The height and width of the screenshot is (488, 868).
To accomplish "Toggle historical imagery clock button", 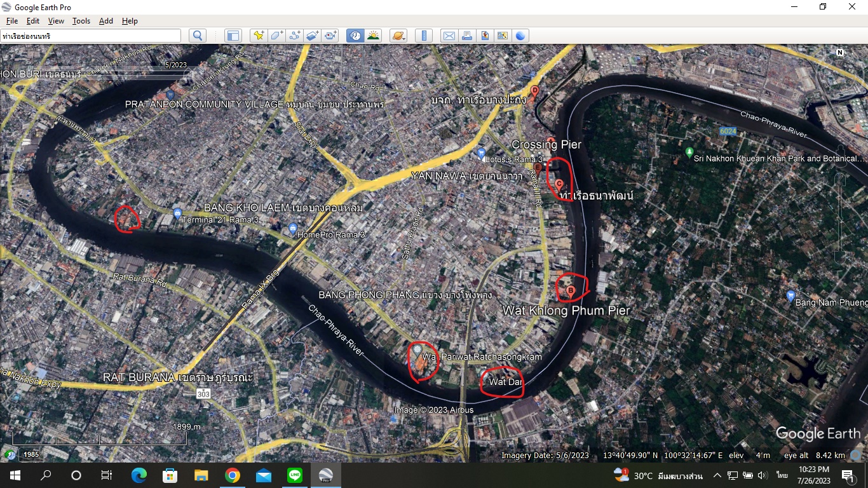I will pos(355,36).
